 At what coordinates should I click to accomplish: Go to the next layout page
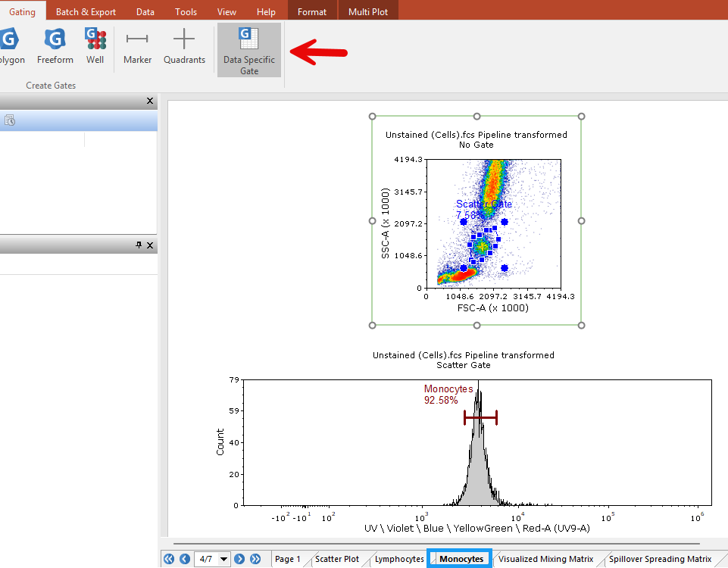click(x=239, y=559)
